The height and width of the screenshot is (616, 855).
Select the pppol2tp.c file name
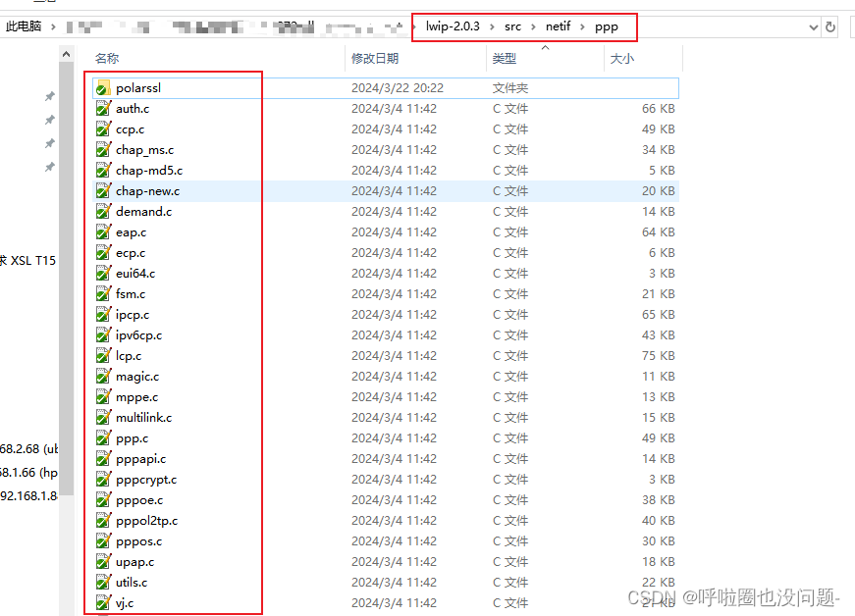coord(146,521)
